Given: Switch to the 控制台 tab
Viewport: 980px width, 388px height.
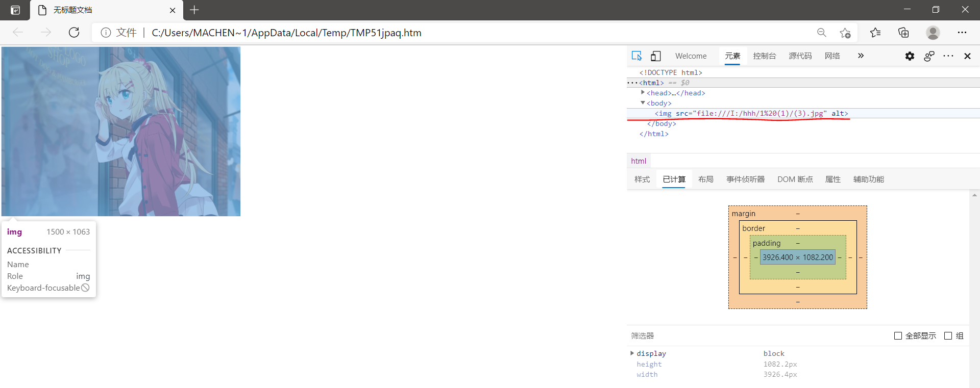Looking at the screenshot, I should click(x=764, y=56).
